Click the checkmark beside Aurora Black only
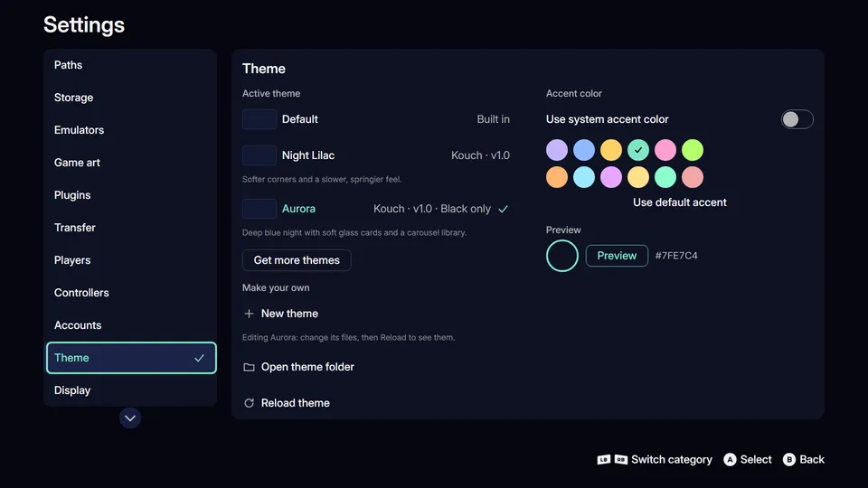Image resolution: width=868 pixels, height=488 pixels. coord(504,209)
